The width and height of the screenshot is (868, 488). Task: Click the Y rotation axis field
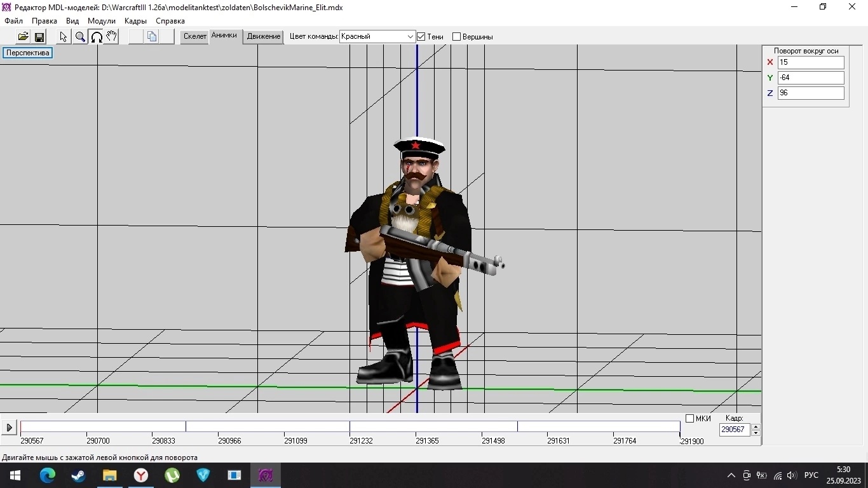811,78
